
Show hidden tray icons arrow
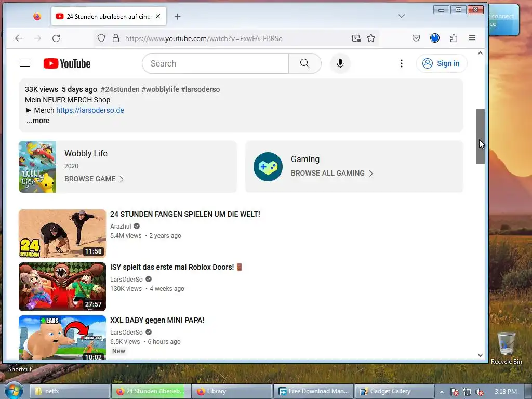[x=442, y=392]
